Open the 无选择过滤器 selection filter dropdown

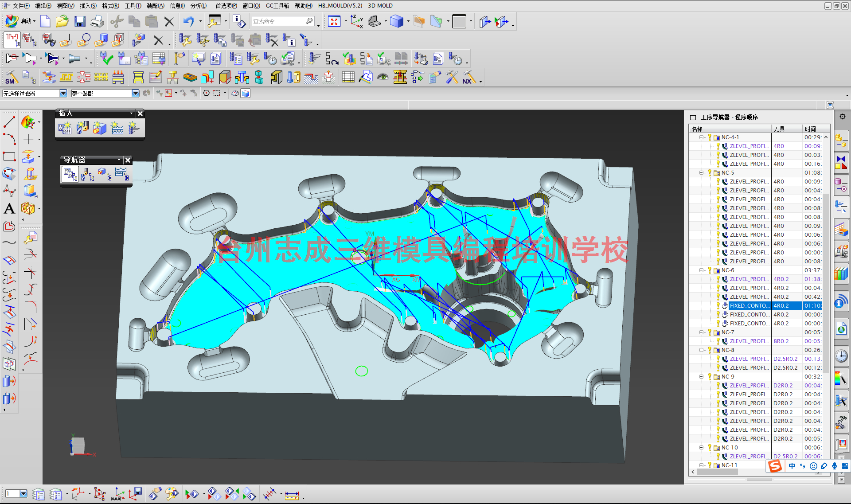pyautogui.click(x=63, y=93)
